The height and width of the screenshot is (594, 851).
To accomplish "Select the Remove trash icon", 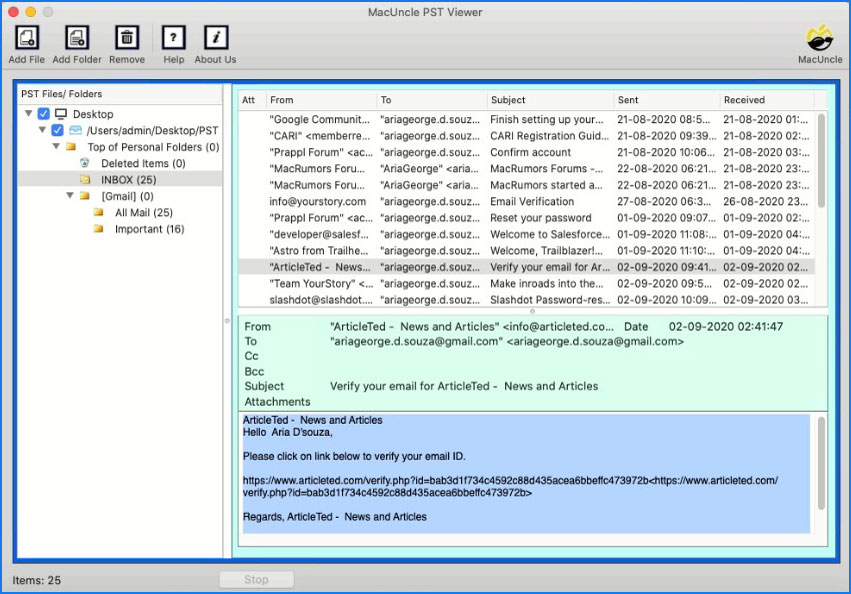I will [128, 38].
